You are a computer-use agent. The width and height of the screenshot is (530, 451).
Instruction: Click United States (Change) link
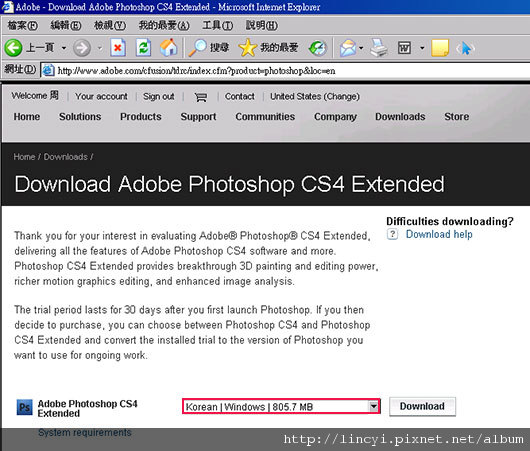315,96
